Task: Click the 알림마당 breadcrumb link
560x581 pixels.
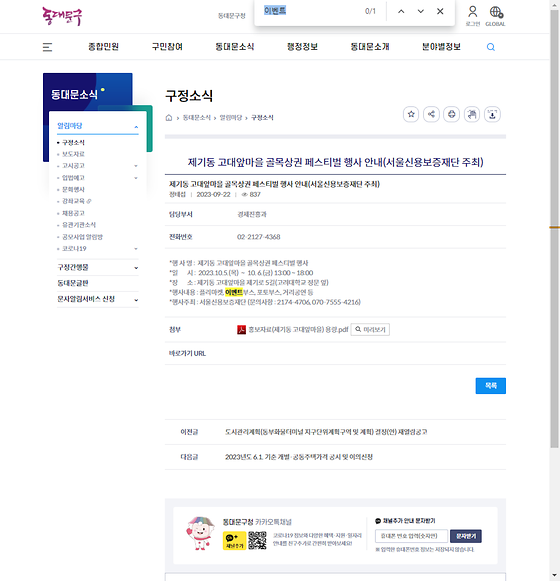Action: coord(231,118)
